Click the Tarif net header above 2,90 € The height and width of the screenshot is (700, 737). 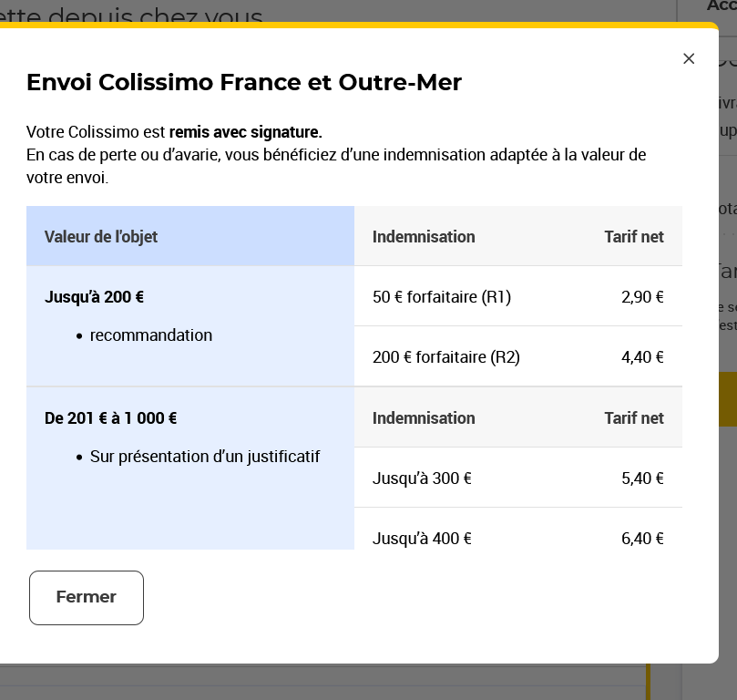click(x=634, y=237)
